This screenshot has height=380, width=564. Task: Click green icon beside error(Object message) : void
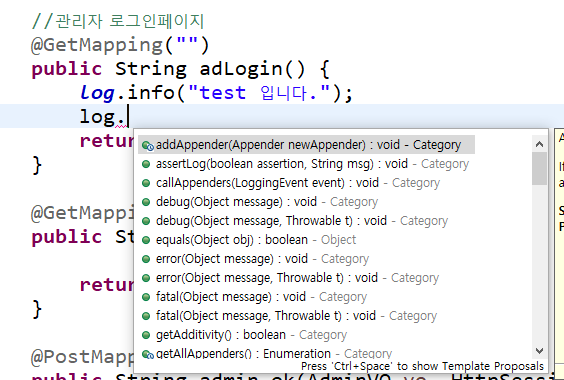[146, 259]
